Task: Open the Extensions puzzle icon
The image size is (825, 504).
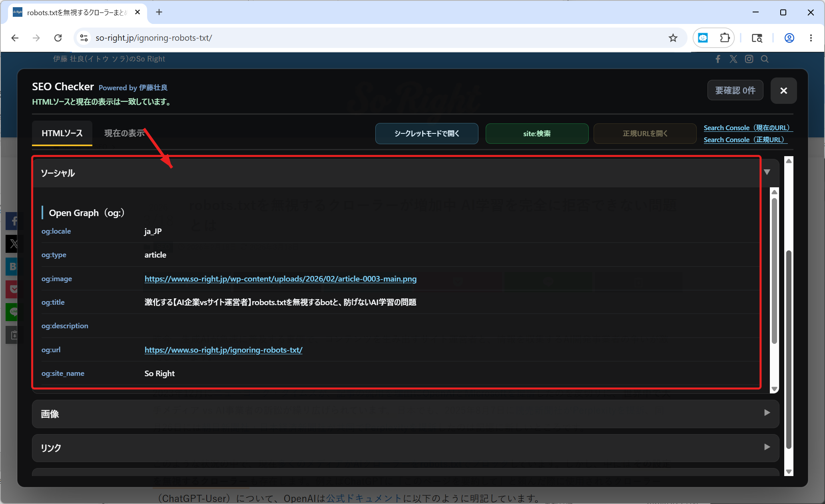Action: click(x=725, y=38)
